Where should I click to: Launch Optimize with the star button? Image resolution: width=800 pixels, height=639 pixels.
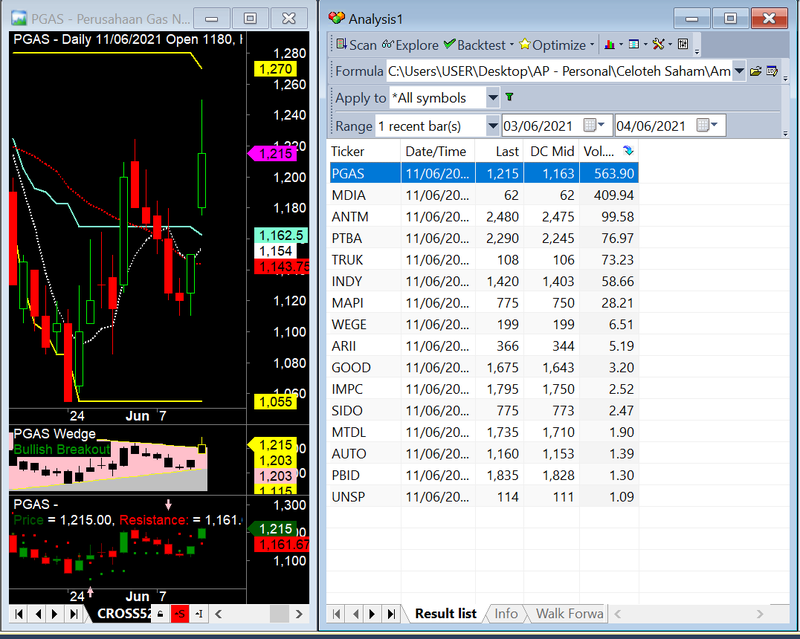pos(553,45)
